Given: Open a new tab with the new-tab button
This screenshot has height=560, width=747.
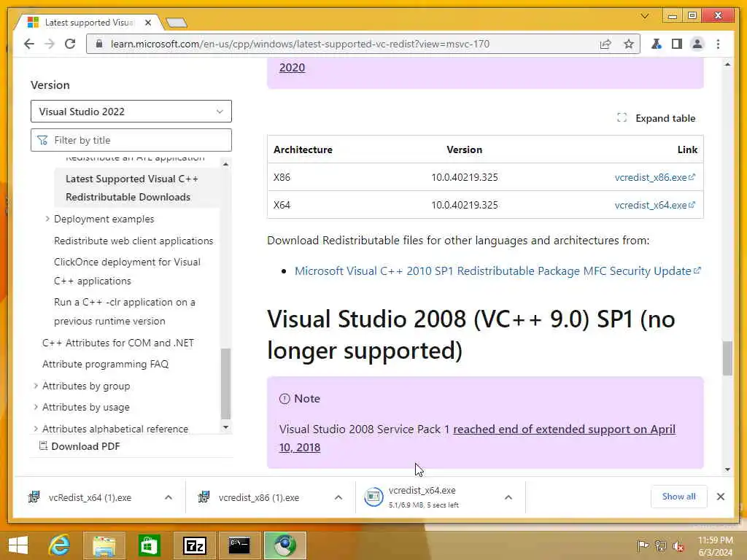Looking at the screenshot, I should point(177,23).
